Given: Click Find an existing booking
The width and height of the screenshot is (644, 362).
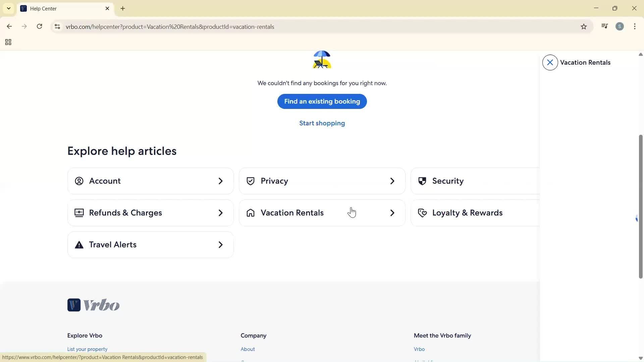Looking at the screenshot, I should click(x=322, y=101).
